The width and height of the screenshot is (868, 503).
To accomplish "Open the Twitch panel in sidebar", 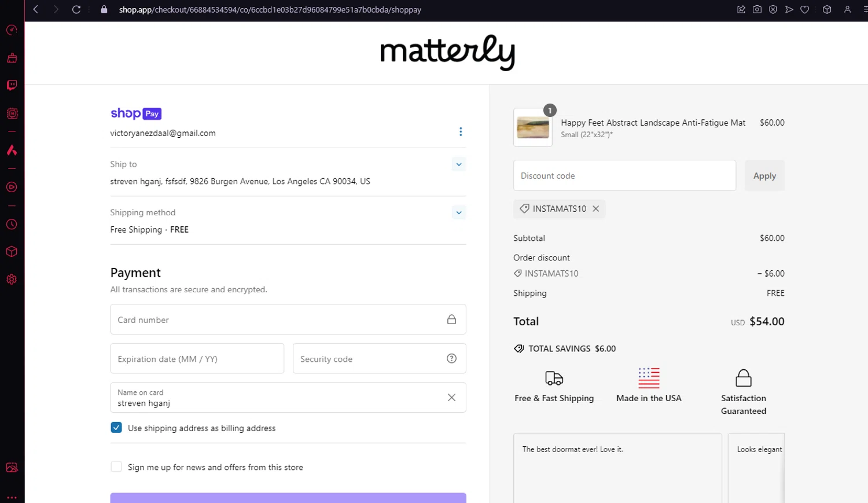I will 12,85.
